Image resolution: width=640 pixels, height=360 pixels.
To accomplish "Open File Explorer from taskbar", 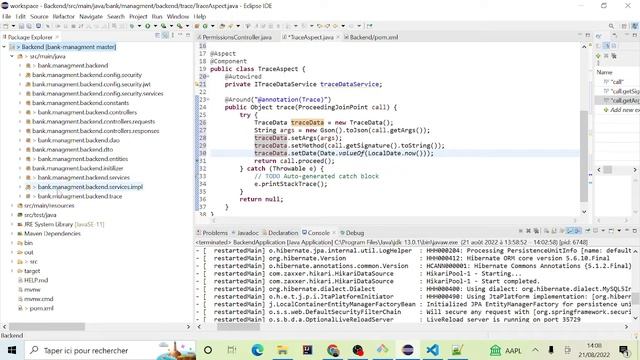I will (282, 350).
